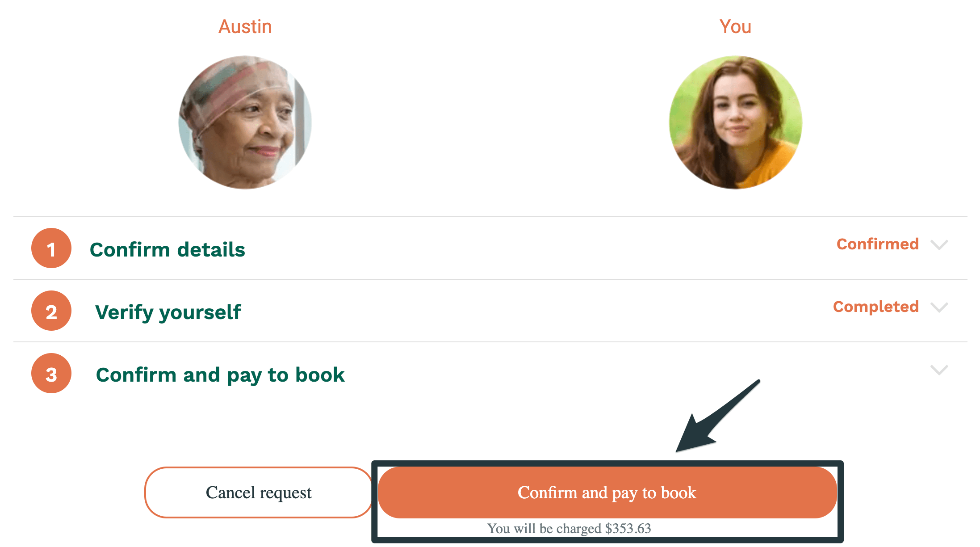Select the Confirm details step heading
This screenshot has height=547, width=980.
click(168, 249)
